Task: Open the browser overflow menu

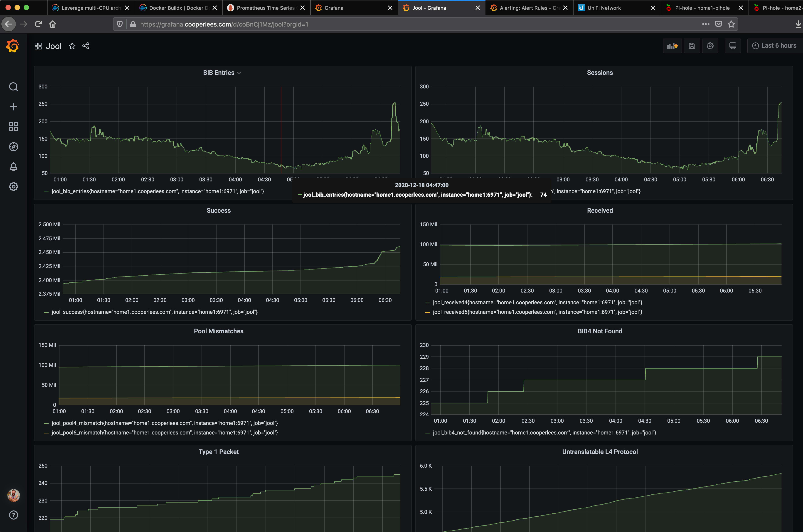Action: tap(706, 24)
